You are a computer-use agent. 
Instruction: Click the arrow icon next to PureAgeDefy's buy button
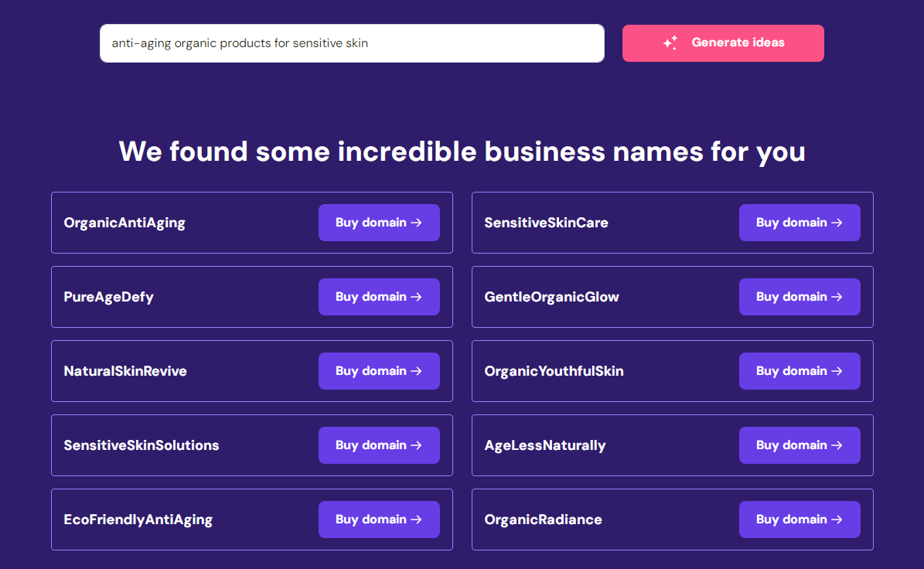click(417, 296)
